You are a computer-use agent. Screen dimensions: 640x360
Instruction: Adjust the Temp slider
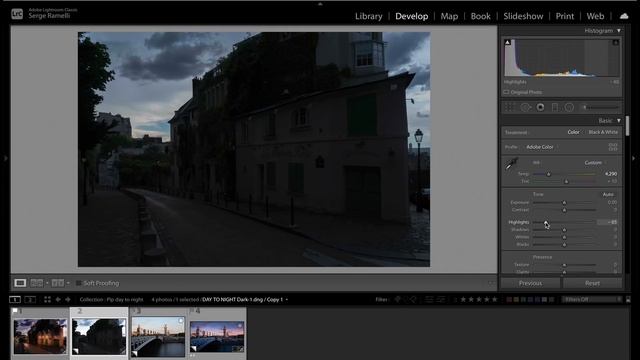coord(549,174)
